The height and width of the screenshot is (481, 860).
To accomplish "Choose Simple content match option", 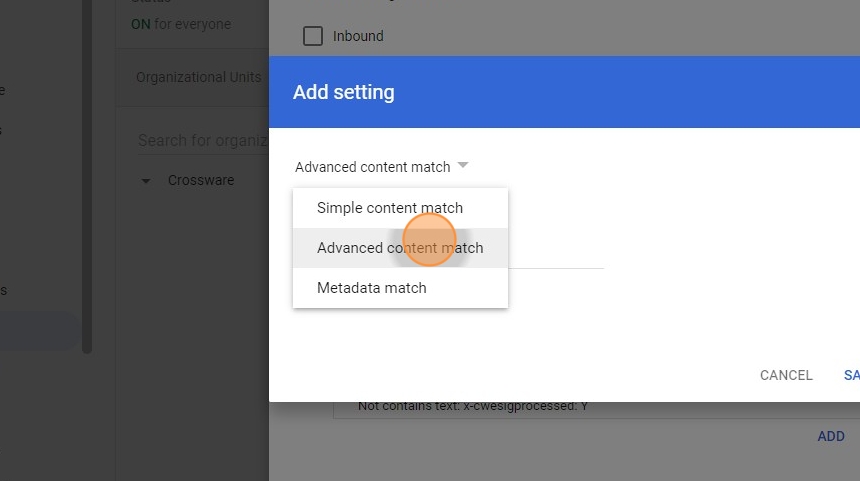I will tap(390, 208).
